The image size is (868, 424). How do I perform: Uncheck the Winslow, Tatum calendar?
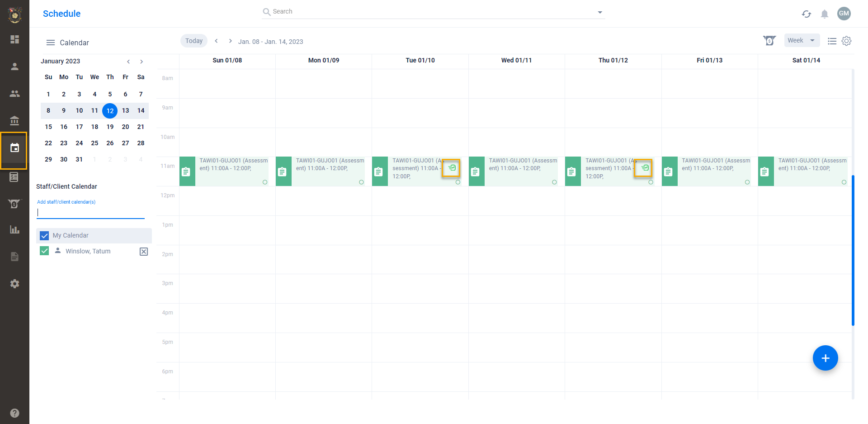coord(44,251)
